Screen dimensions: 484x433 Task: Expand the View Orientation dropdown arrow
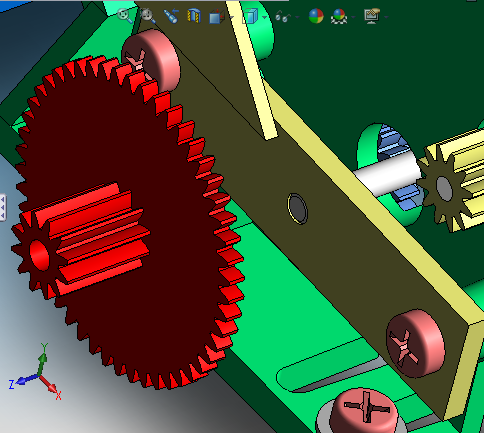[231, 17]
